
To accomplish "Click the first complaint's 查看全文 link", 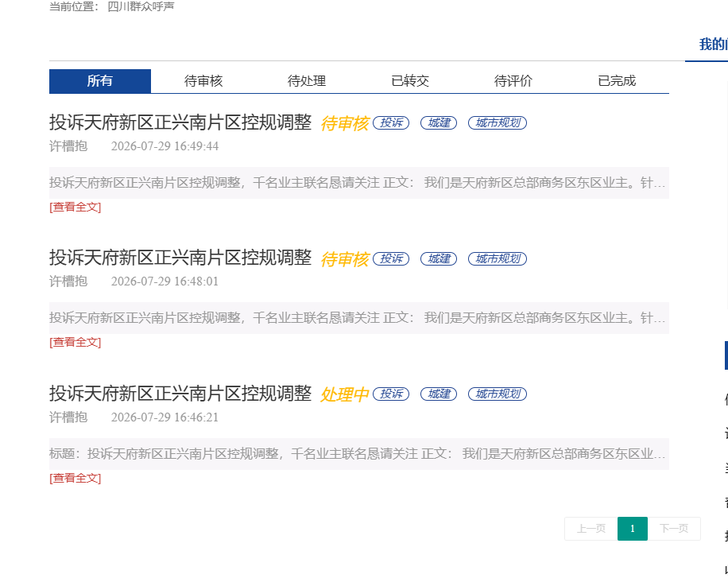I will point(76,207).
